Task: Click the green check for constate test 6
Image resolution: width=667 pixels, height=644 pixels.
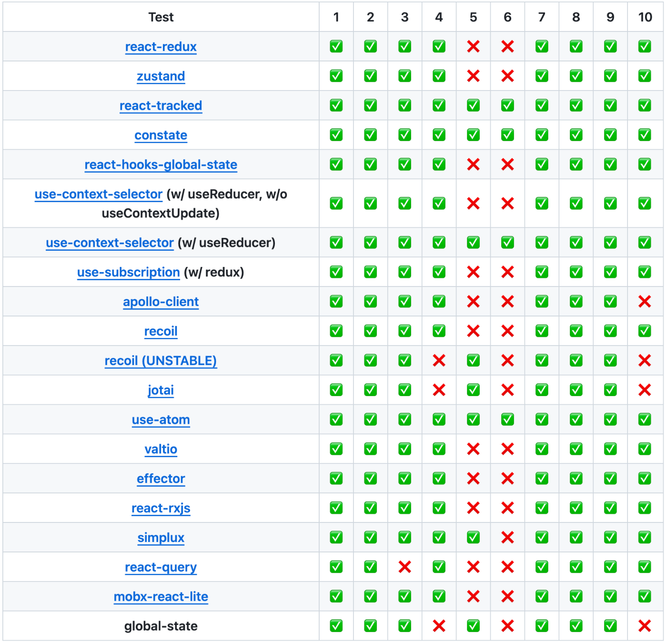Action: [x=507, y=135]
